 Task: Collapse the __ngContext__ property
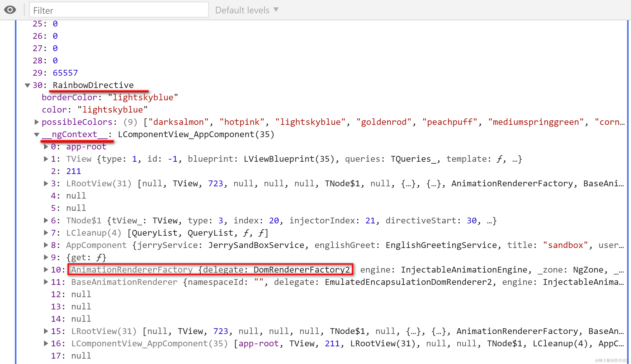coord(36,135)
